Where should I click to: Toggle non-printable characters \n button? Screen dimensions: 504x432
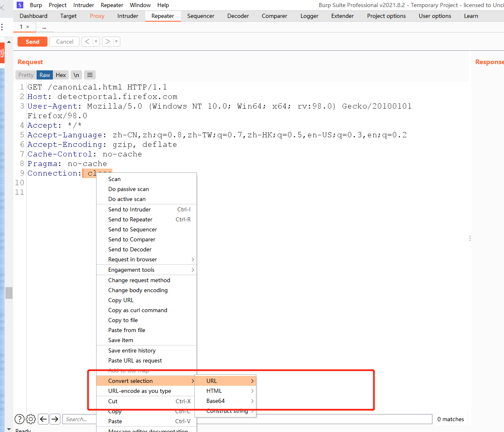coord(76,75)
